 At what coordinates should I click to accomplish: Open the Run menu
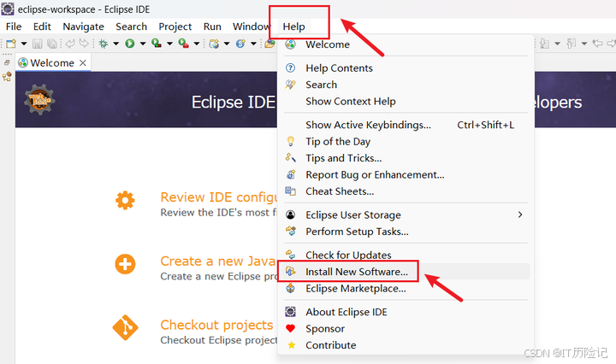[x=212, y=26]
